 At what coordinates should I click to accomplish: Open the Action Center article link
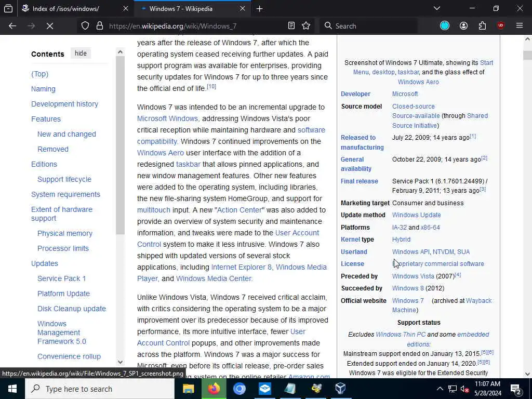[x=240, y=210]
